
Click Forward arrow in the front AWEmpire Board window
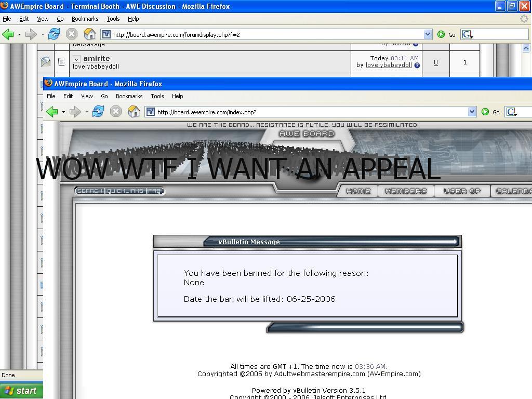(x=75, y=112)
